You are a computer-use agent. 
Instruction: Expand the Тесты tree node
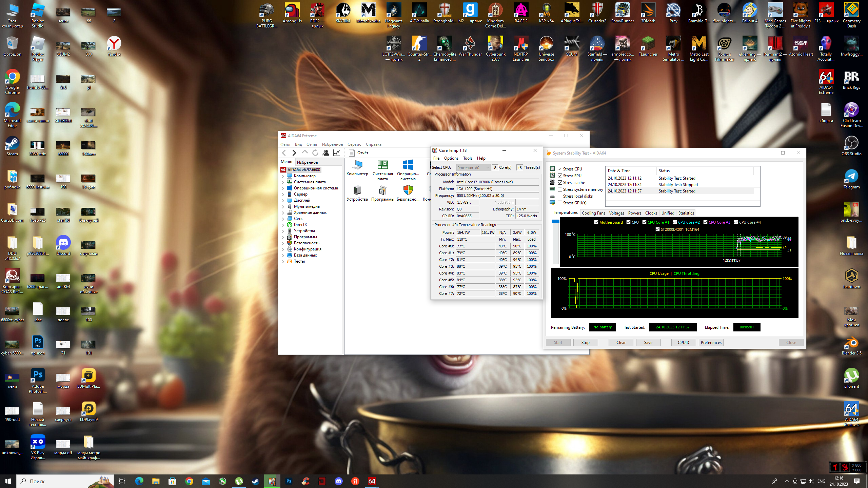pos(283,262)
